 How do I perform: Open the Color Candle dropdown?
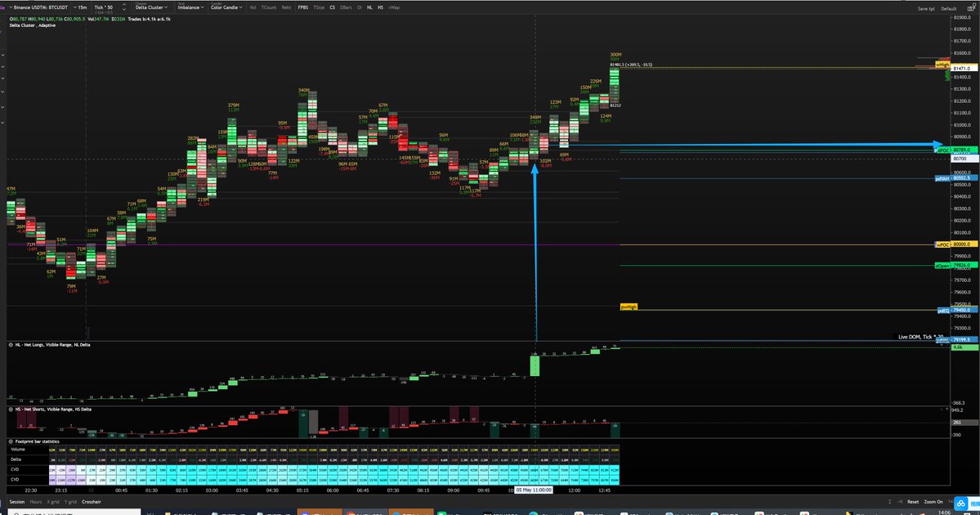[x=226, y=7]
